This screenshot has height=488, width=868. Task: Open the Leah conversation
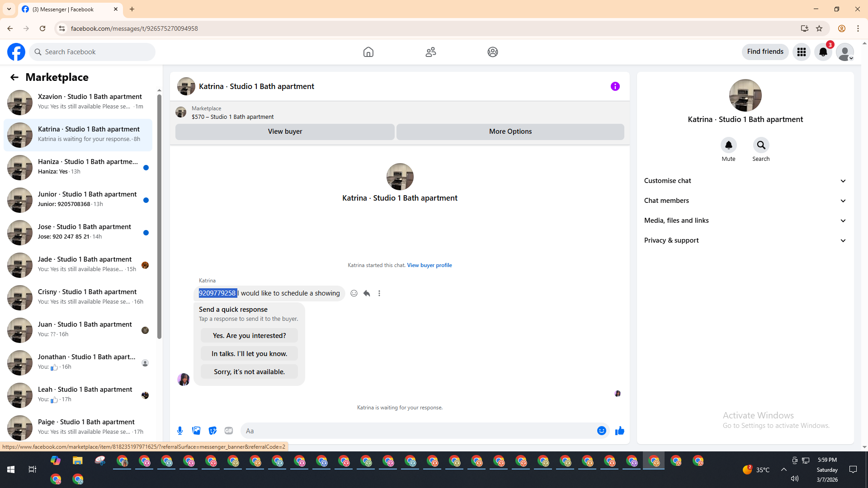(78, 395)
